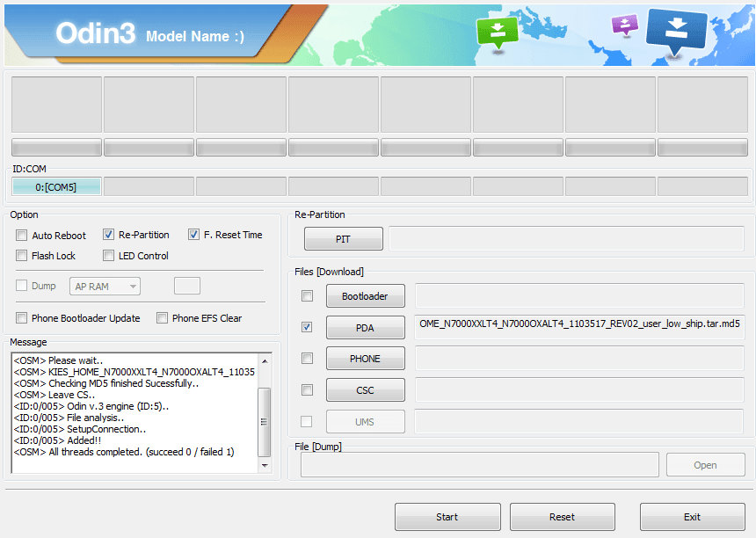
Task: Click the PIT file path field
Action: pos(566,238)
